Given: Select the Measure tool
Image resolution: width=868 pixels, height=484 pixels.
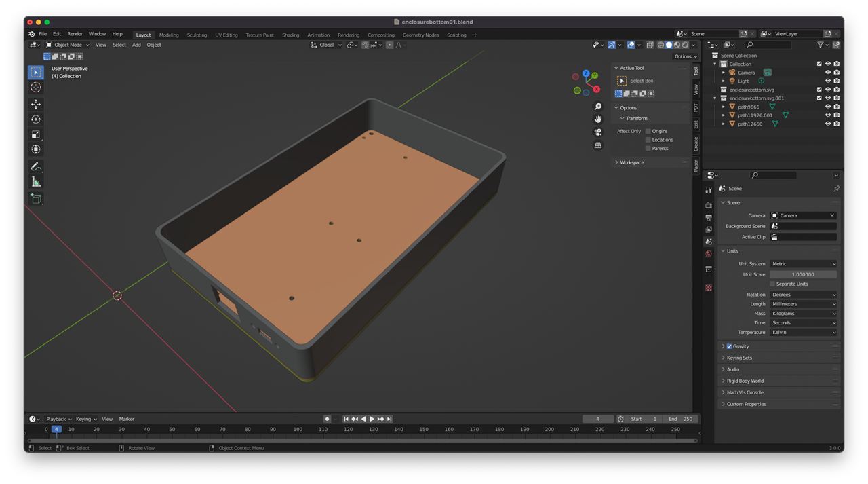Looking at the screenshot, I should pos(36,181).
